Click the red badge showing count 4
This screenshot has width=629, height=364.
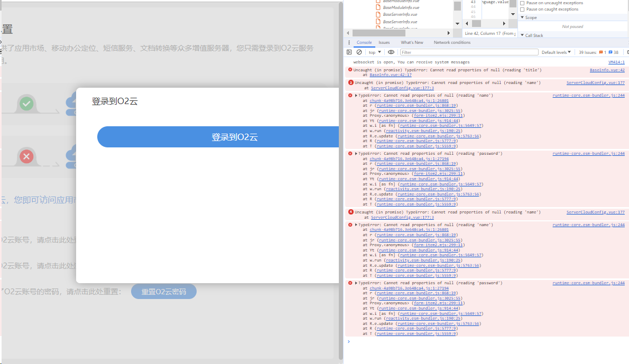[x=350, y=212]
